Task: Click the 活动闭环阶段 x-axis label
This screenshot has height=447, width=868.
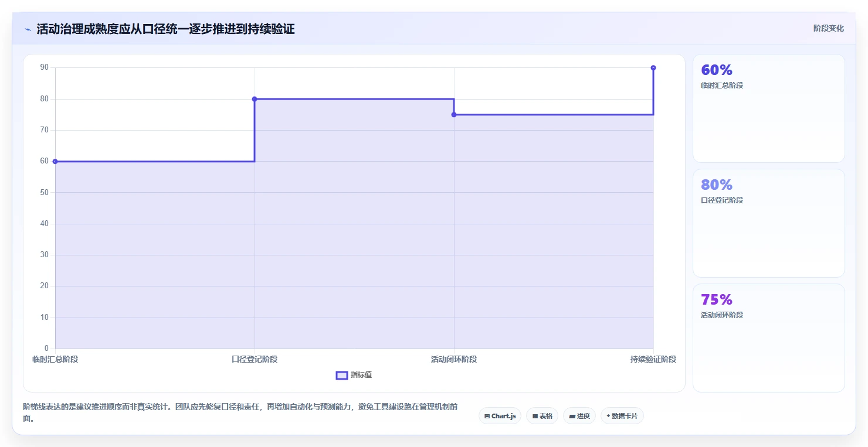Action: point(454,359)
